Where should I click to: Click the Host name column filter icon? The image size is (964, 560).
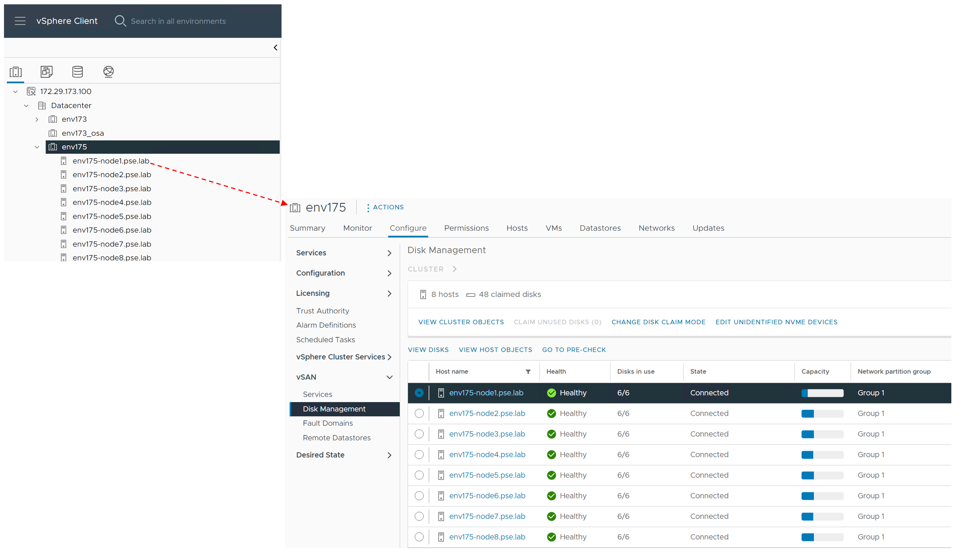pyautogui.click(x=529, y=372)
